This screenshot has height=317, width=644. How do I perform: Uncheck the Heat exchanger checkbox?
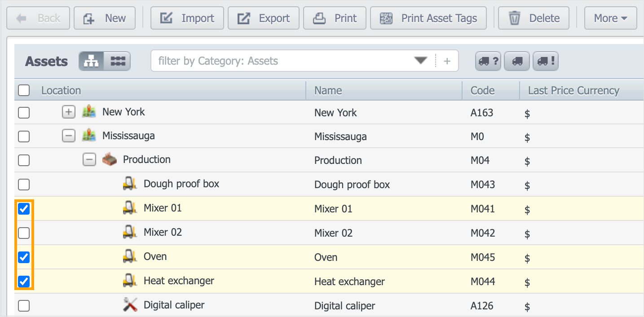pyautogui.click(x=24, y=282)
